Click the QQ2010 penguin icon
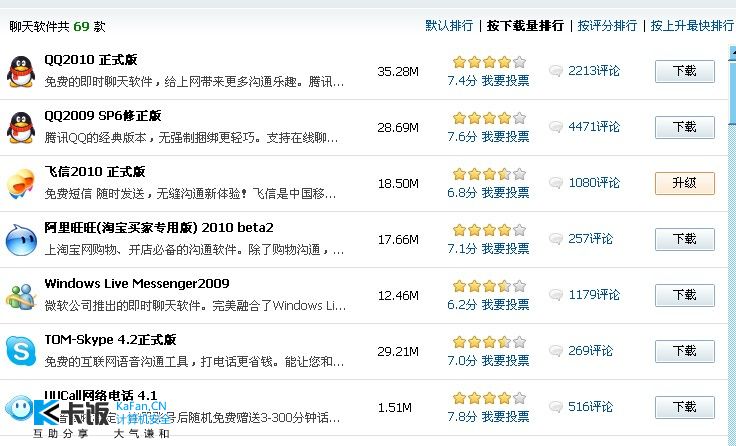This screenshot has width=736, height=446. click(21, 72)
